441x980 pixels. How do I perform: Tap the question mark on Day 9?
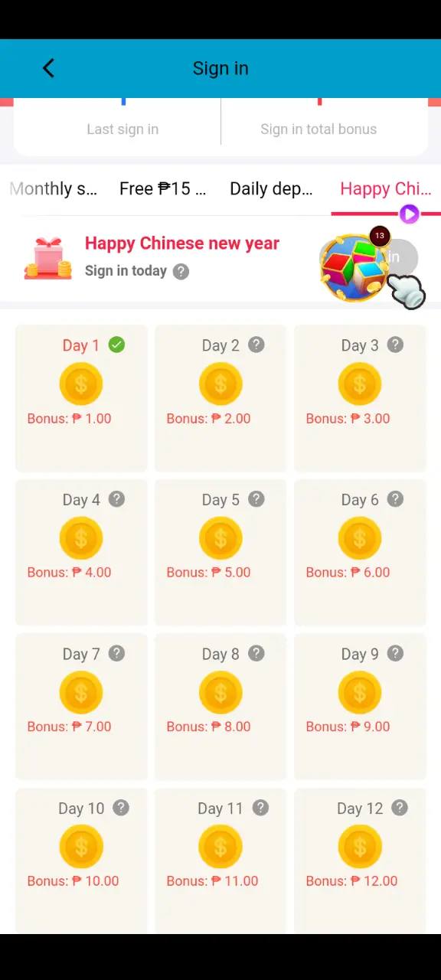(395, 653)
